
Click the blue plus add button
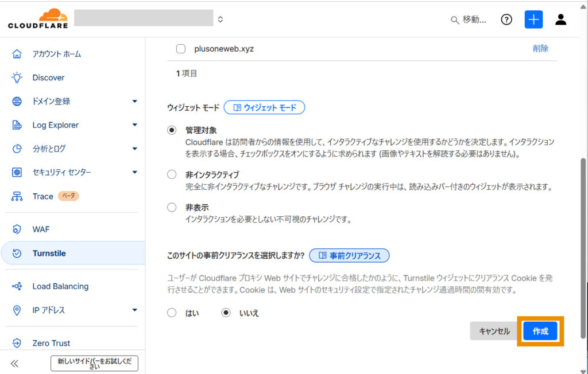(533, 20)
